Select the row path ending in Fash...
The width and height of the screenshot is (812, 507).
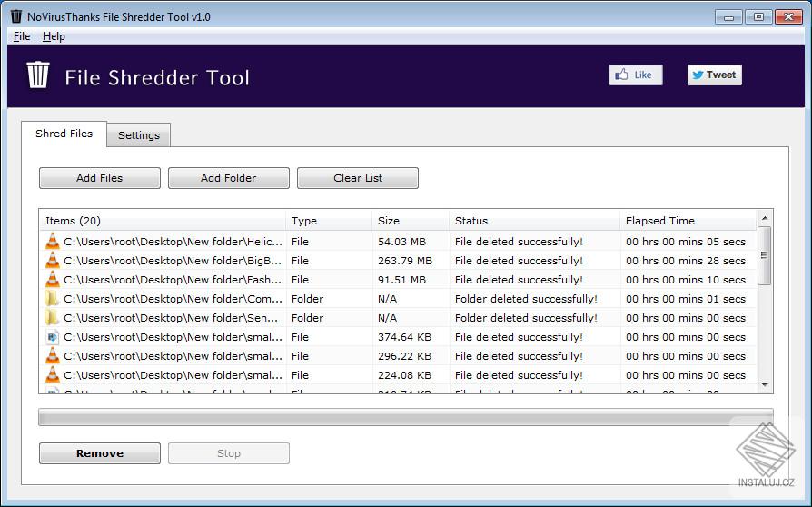pyautogui.click(x=173, y=280)
